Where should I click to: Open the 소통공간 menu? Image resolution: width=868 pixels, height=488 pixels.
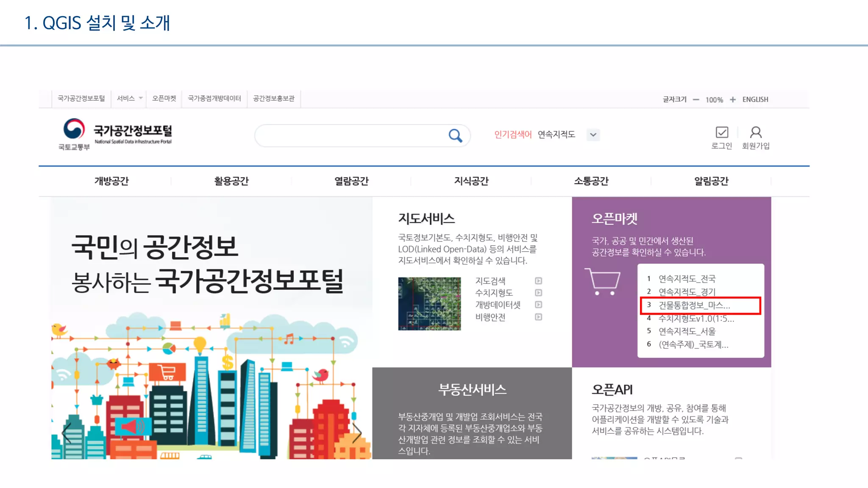tap(591, 181)
